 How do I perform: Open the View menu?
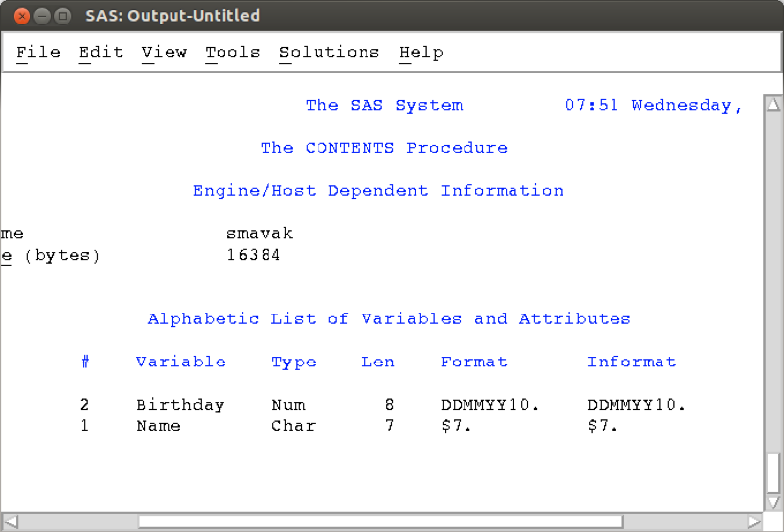pyautogui.click(x=164, y=52)
